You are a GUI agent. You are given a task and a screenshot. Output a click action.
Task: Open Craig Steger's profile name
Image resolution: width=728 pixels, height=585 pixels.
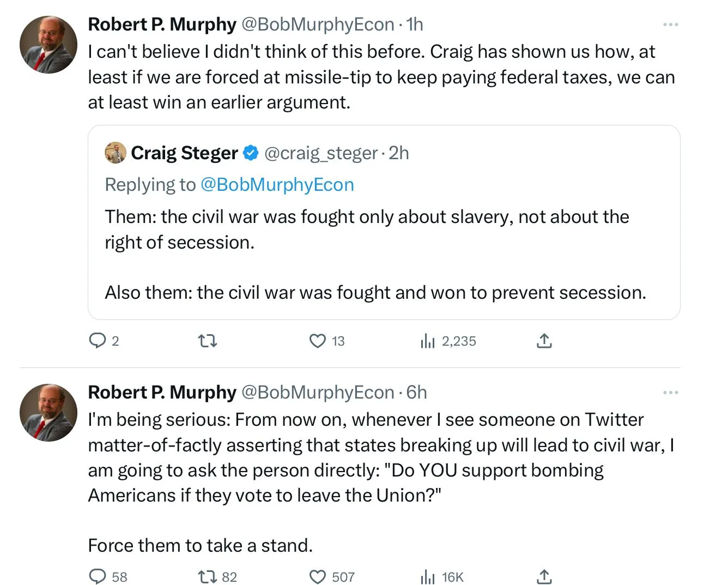click(x=184, y=153)
